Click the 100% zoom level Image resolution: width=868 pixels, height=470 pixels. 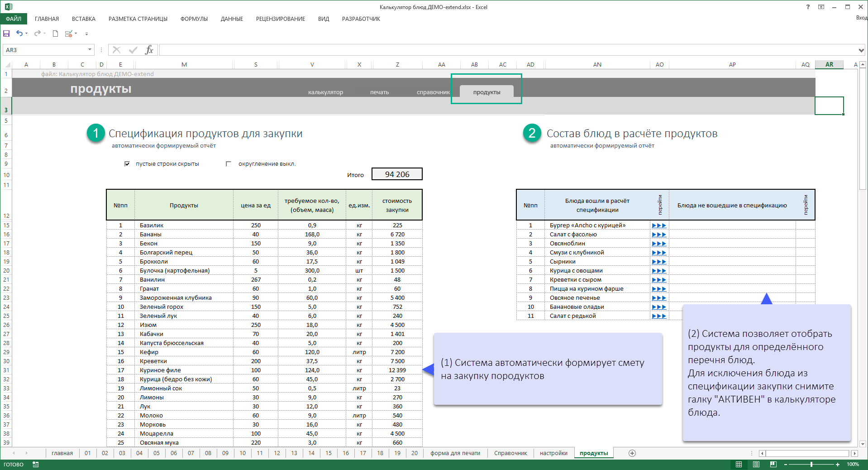pos(853,465)
